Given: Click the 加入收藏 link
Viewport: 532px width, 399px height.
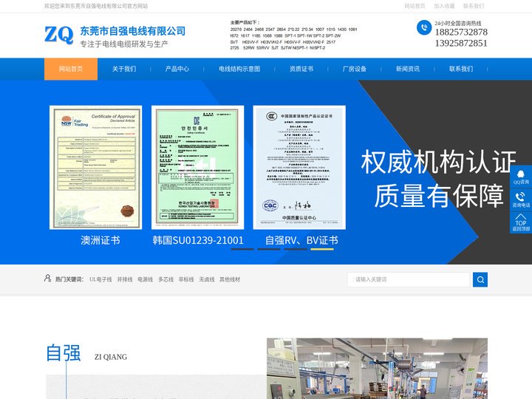Looking at the screenshot, I should 444,6.
